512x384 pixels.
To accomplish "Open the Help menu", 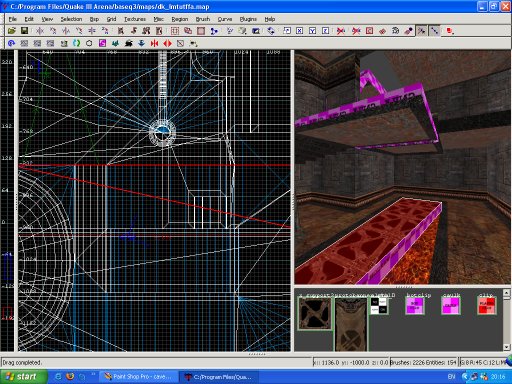I will pyautogui.click(x=270, y=19).
